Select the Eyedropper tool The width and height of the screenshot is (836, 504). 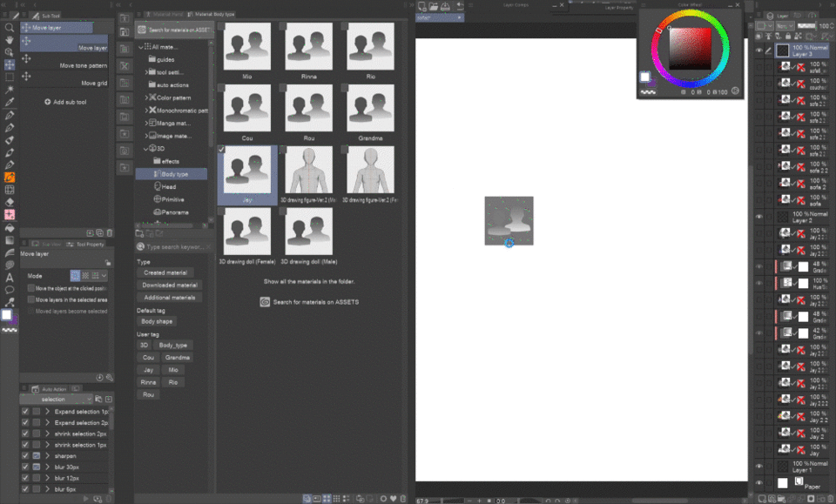(9, 103)
